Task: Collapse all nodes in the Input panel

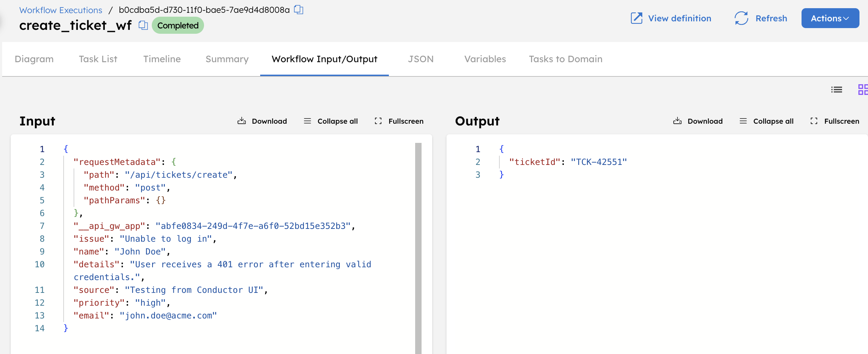Action: coord(330,121)
